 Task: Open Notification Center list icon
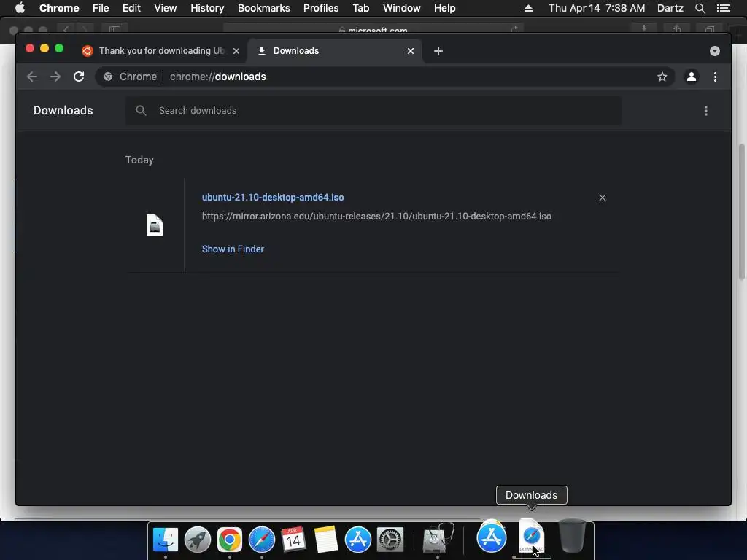[x=723, y=8]
